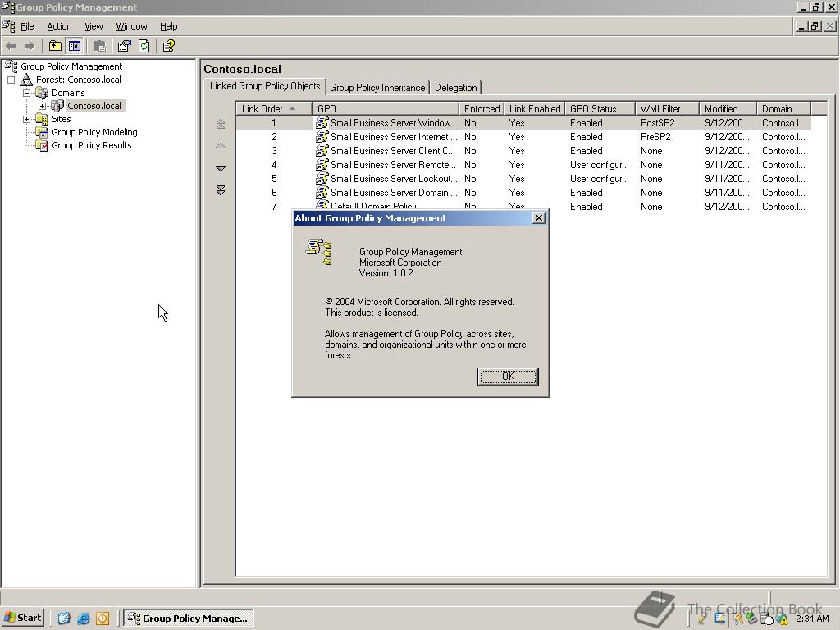Open the File menu
The image size is (840, 630).
27,26
